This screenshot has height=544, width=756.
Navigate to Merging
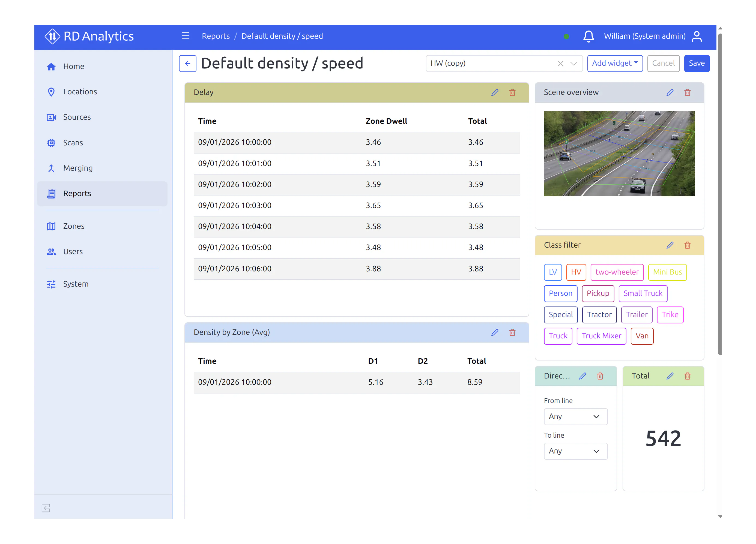102,168
